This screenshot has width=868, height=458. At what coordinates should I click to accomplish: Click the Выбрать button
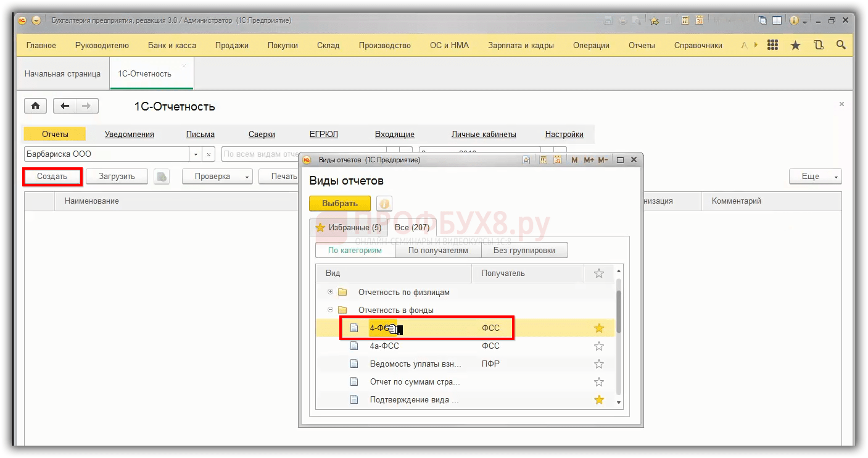point(340,204)
